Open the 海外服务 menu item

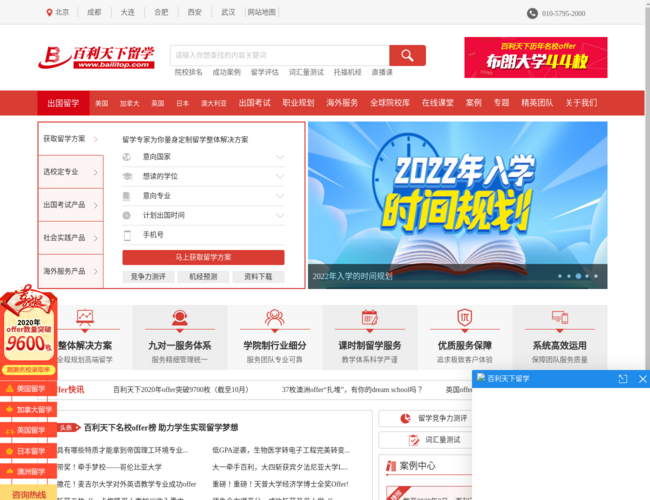click(342, 103)
